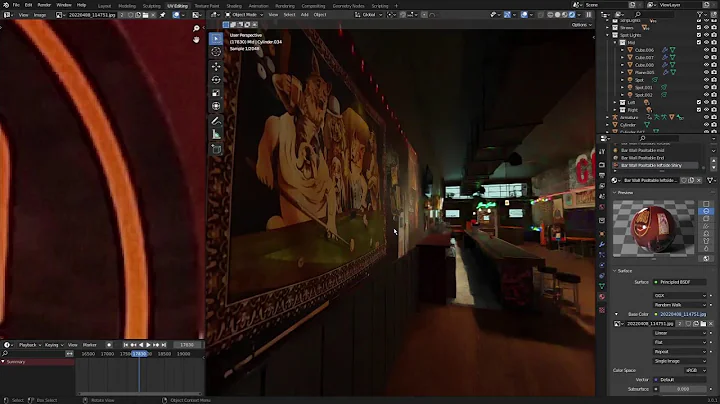Screen dimensions: 720x404
Task: Uncheck the Mid collection checkbox
Action: 699,42
